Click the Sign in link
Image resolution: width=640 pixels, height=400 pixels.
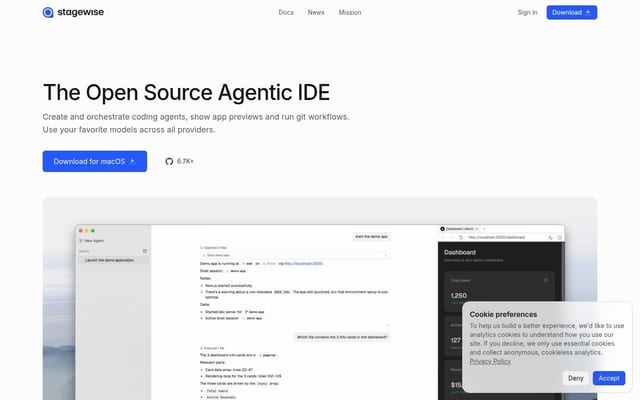pyautogui.click(x=527, y=13)
